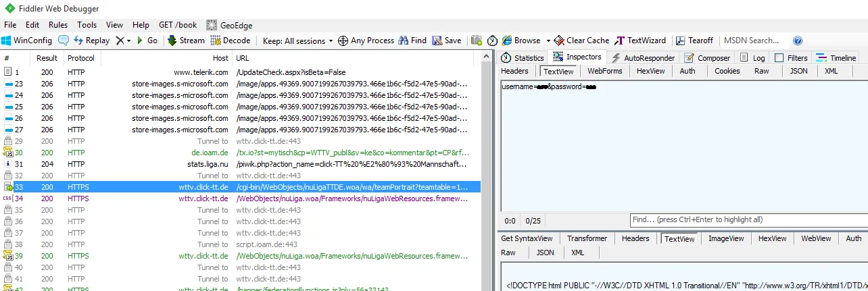Select the request Cookies inspector tab
The image size is (868, 291).
click(x=727, y=71)
